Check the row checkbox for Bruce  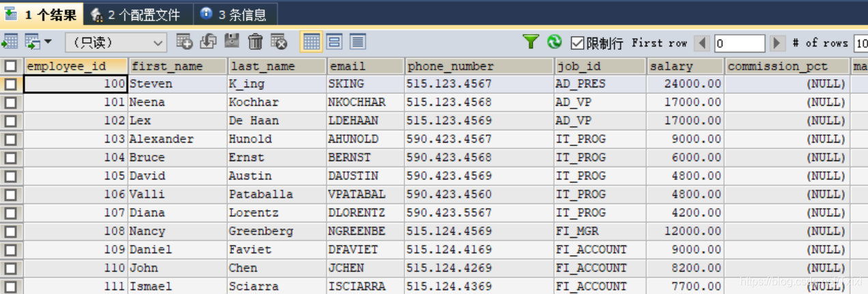11,158
